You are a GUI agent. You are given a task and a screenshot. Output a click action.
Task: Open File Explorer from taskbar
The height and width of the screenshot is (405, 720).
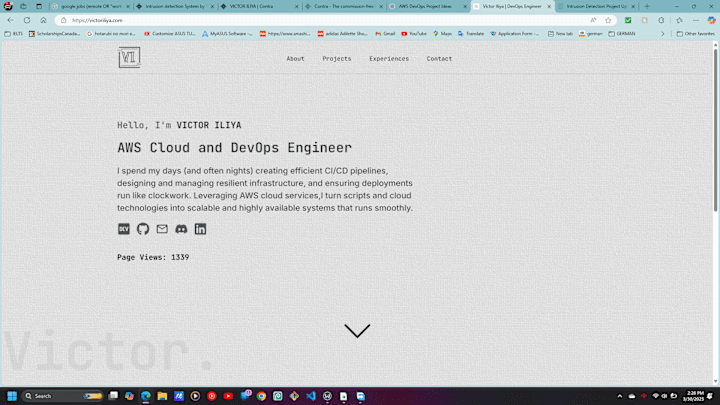[162, 396]
